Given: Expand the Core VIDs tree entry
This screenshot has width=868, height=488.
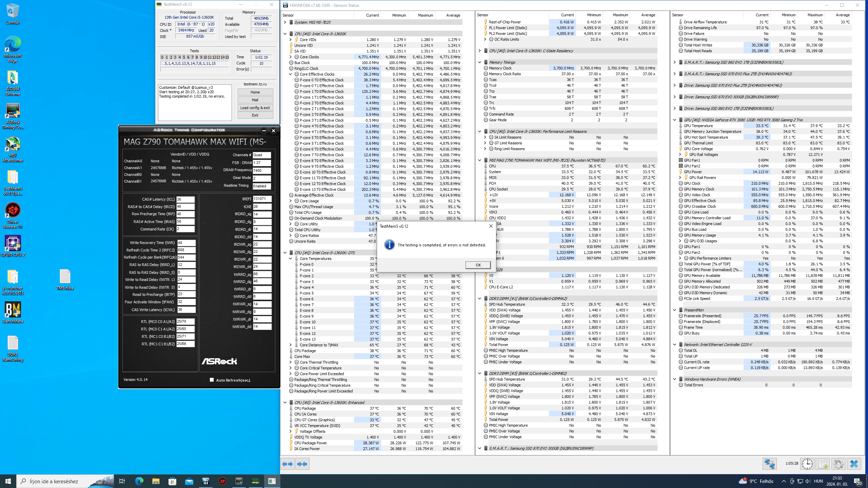Looking at the screenshot, I should point(291,40).
